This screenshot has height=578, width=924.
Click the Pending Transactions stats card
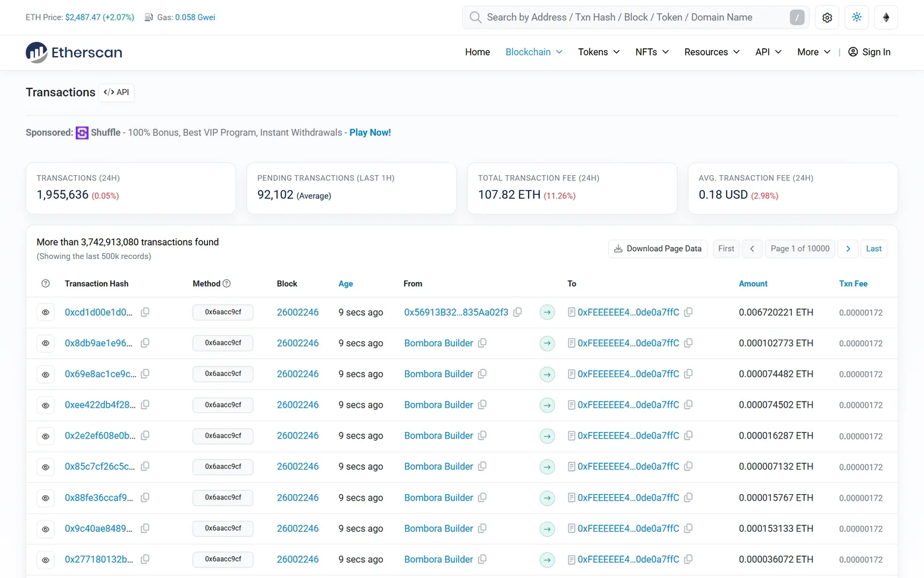(x=351, y=188)
